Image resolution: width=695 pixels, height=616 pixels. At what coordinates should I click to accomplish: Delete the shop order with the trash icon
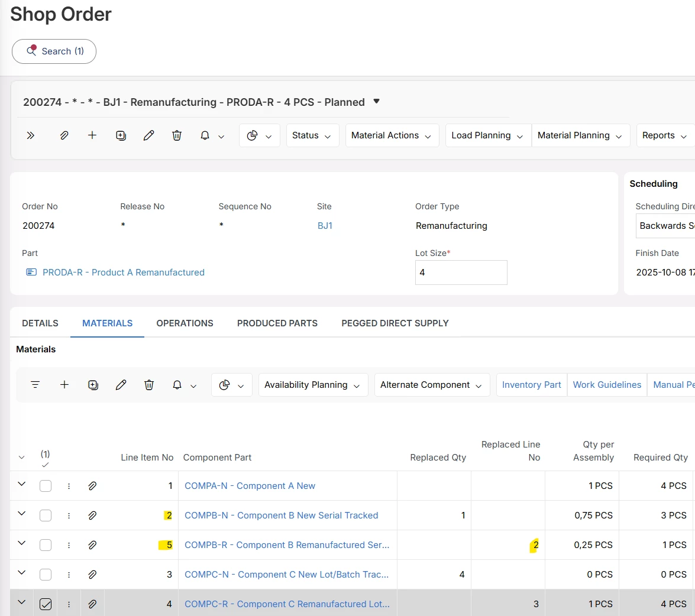tap(177, 135)
